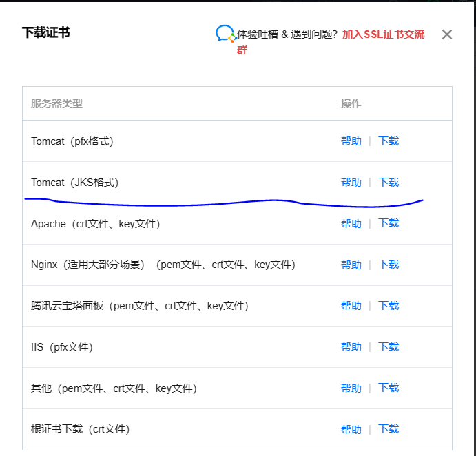Image resolution: width=476 pixels, height=456 pixels.
Task: Close the 下载证书 dialog with the X icon
Action: click(447, 34)
